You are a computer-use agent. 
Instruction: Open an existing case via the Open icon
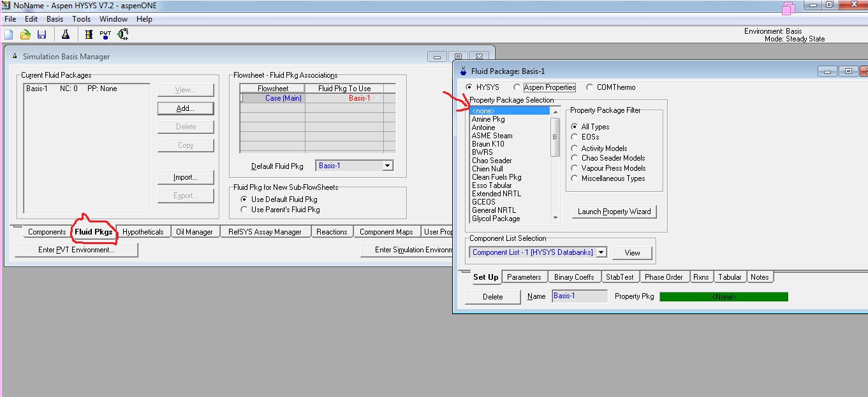tap(25, 34)
